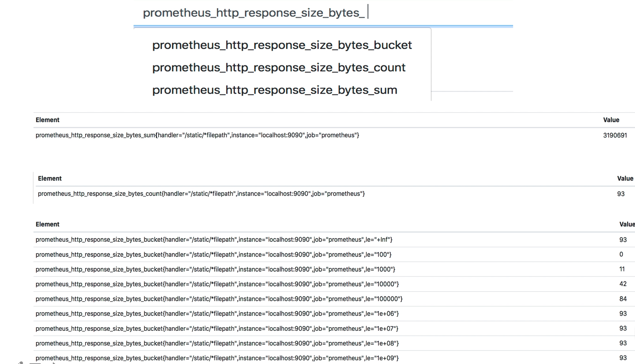
Task: Click the value 84 in the bucket table
Action: 623,299
